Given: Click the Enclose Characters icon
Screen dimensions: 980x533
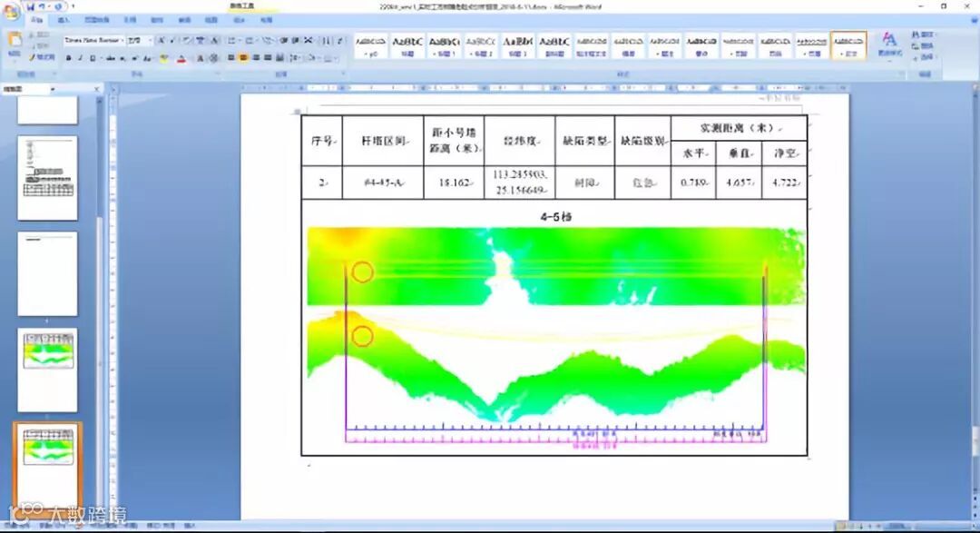Looking at the screenshot, I should 214,58.
